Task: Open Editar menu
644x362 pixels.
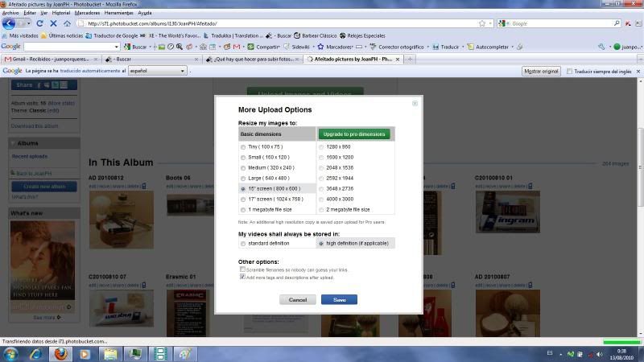Action: (30, 13)
